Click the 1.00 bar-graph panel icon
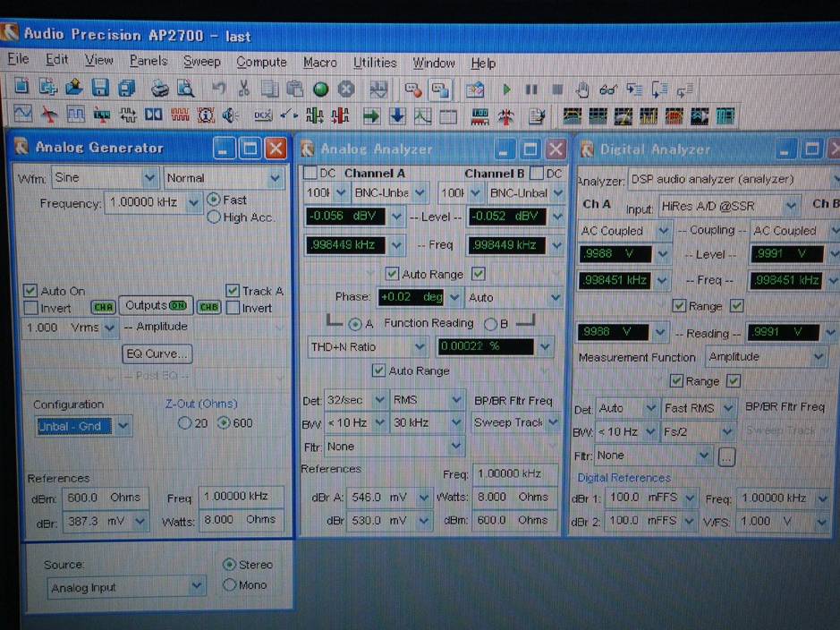Screen dimensions: 840x630 [479, 116]
